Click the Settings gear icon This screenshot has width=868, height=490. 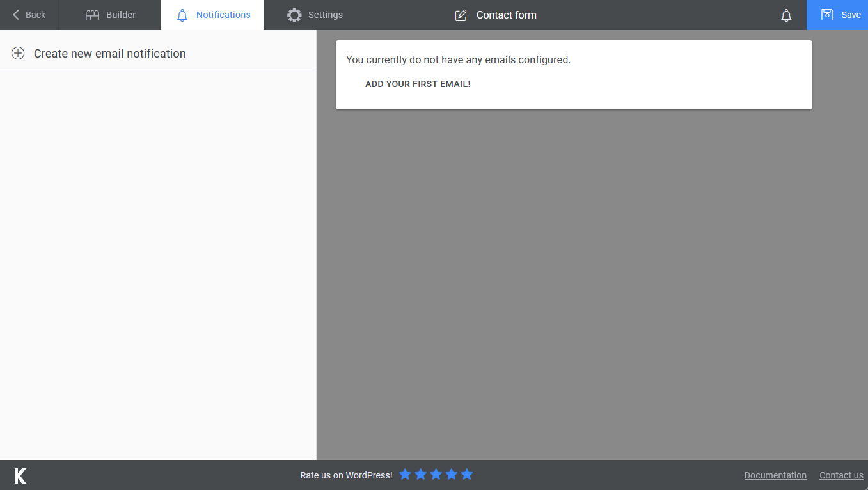coord(294,15)
